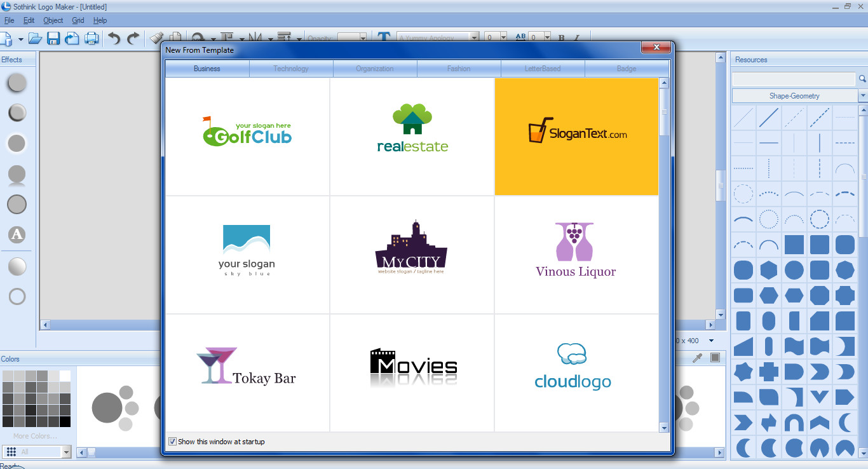The image size is (868, 469).
Task: Open the Help menu
Action: tap(100, 20)
